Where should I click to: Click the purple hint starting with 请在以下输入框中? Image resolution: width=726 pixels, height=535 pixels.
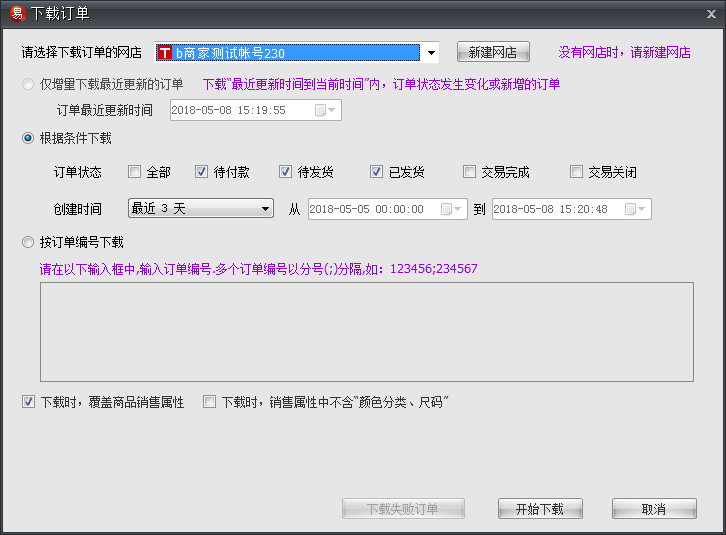point(258,269)
